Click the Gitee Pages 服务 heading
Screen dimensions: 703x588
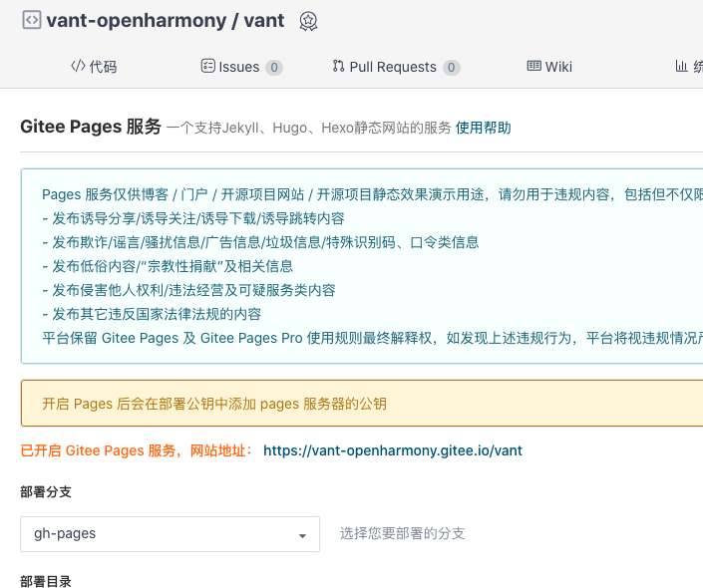pyautogui.click(x=91, y=127)
